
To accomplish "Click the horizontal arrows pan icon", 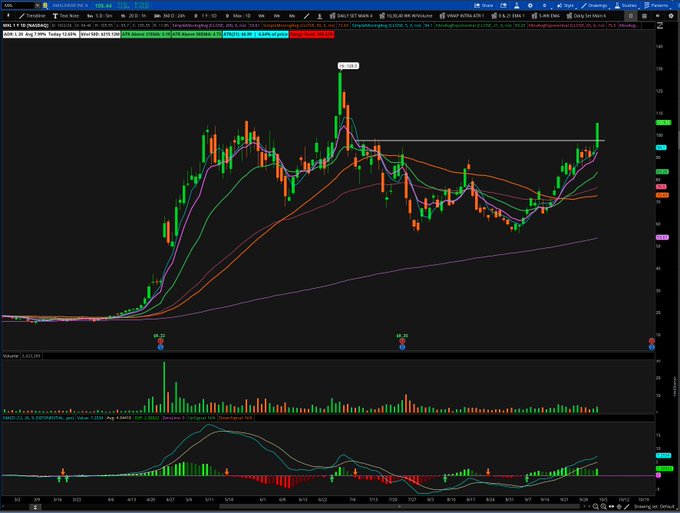I will click(x=611, y=506).
